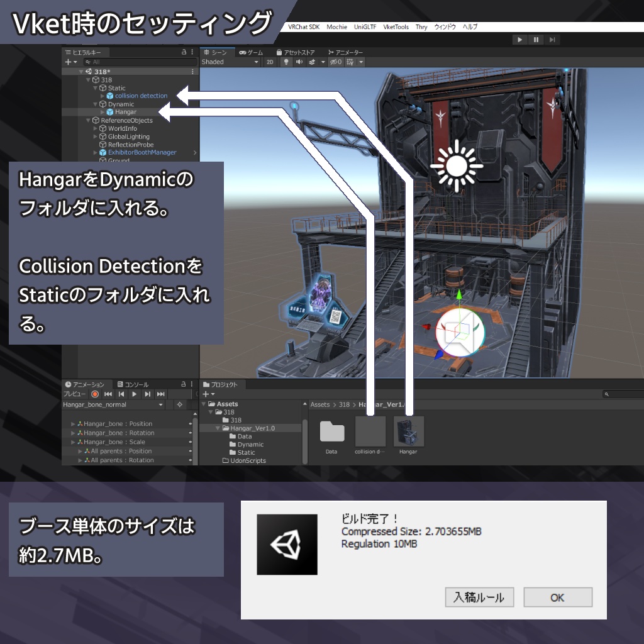Toggle scene lighting with the bulb icon
The height and width of the screenshot is (644, 644).
tap(286, 62)
